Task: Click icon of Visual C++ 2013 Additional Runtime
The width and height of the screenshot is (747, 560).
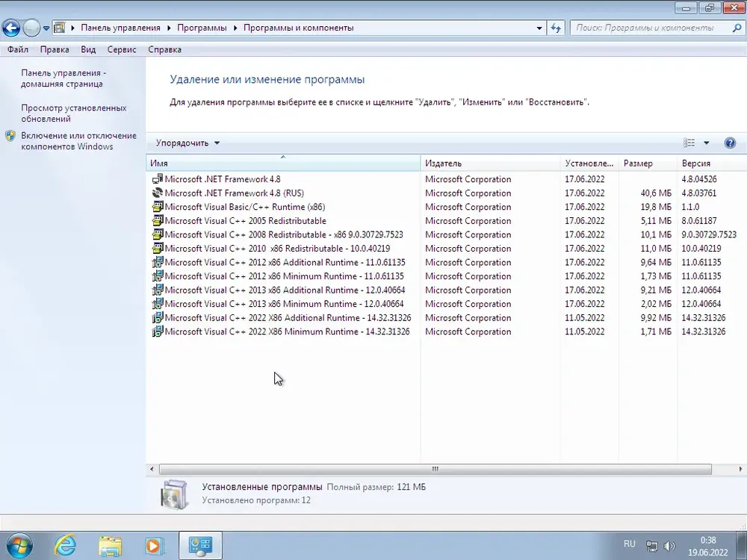Action: 157,290
